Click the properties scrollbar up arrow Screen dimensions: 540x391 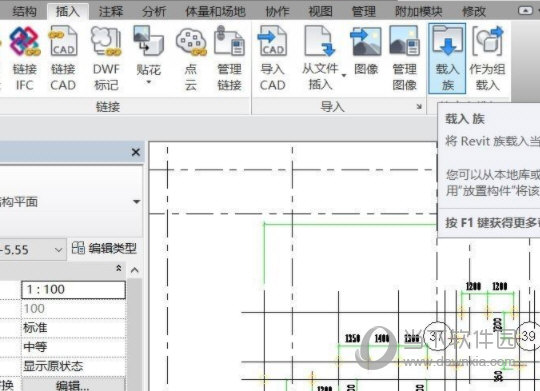(135, 270)
